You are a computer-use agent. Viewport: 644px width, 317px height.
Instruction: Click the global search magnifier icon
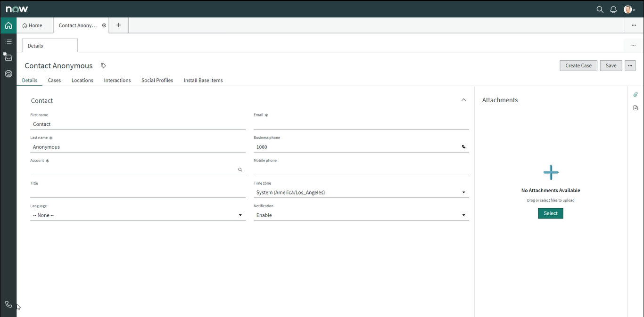point(600,9)
